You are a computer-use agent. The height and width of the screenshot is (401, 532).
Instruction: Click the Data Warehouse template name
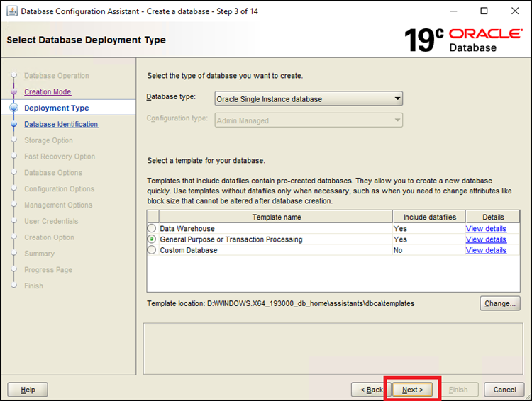pos(187,228)
